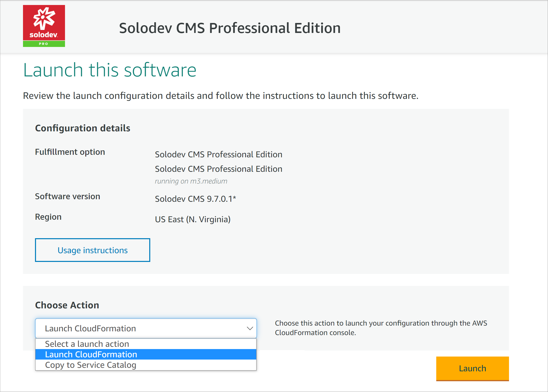Open the Usage instructions panel
This screenshot has width=548, height=392.
tap(92, 250)
